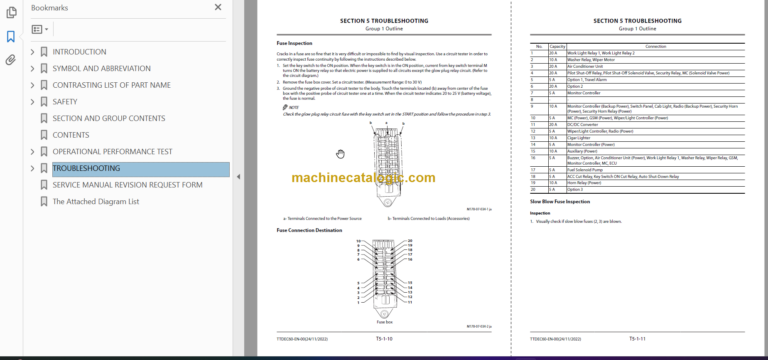Click the 'Horn Relay (Power)' table cell
Screen dimensions: 768x360
tap(655, 183)
